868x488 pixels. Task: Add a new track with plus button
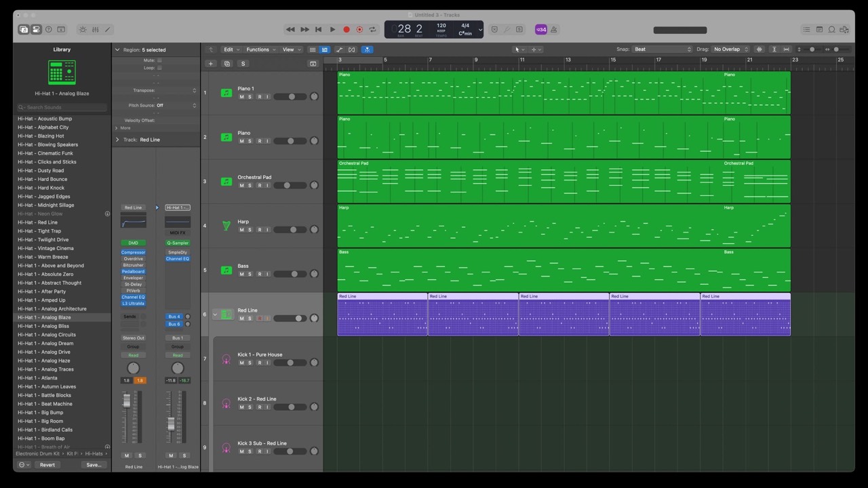tap(211, 64)
